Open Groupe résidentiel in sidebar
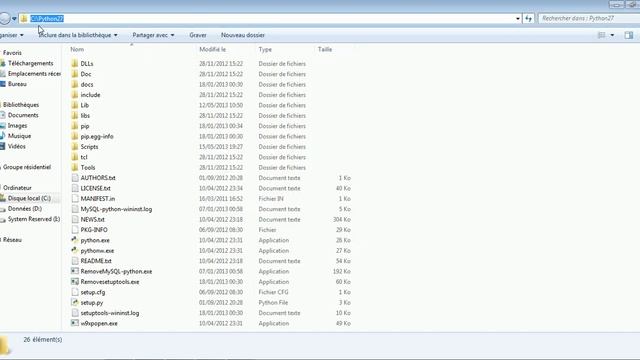 pos(27,167)
